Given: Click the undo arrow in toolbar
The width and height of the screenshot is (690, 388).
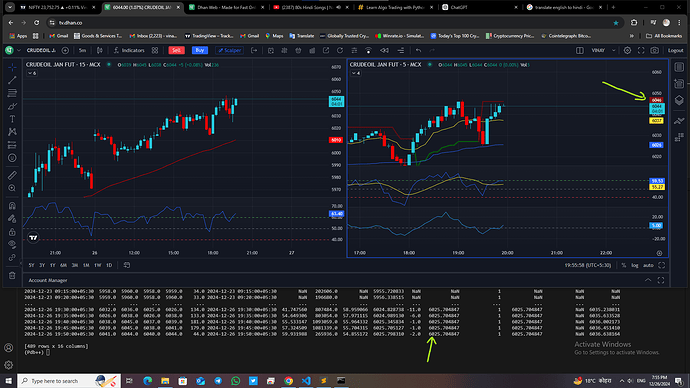Looking at the screenshot, I should (418, 51).
